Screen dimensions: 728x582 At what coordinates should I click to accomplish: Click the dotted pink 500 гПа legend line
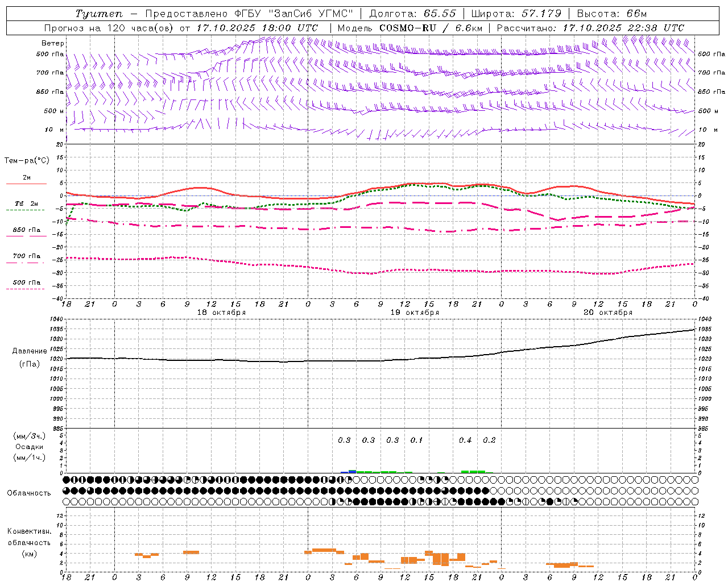pyautogui.click(x=25, y=289)
